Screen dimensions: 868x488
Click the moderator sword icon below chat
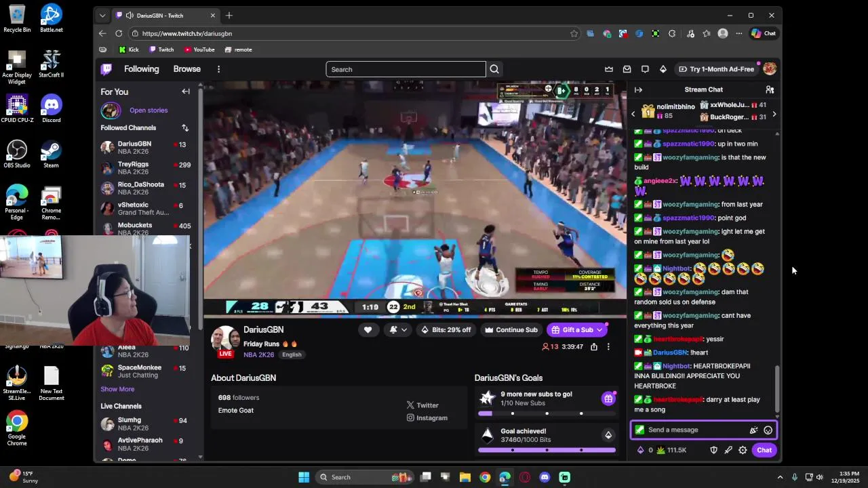[x=728, y=450]
